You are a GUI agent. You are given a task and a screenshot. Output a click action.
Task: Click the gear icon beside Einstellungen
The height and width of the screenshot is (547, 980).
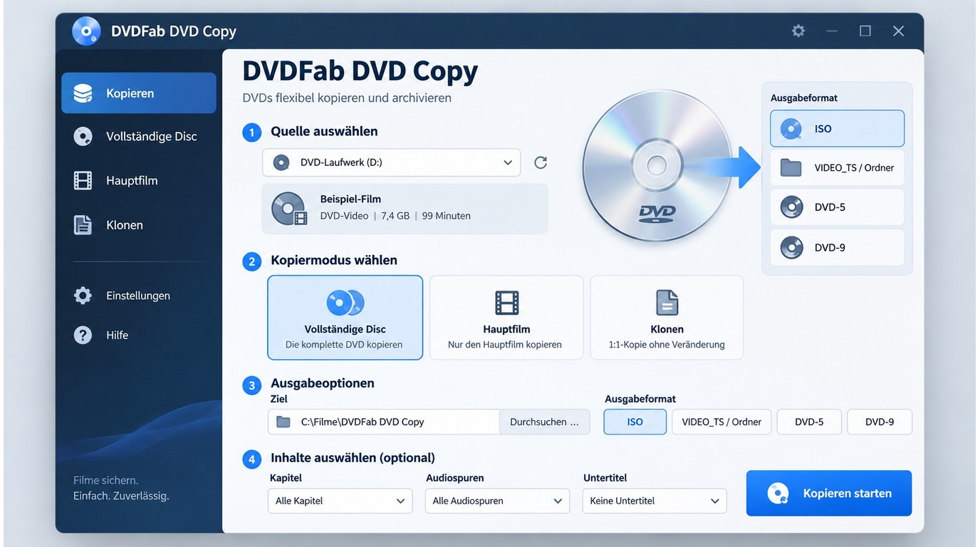(x=83, y=296)
